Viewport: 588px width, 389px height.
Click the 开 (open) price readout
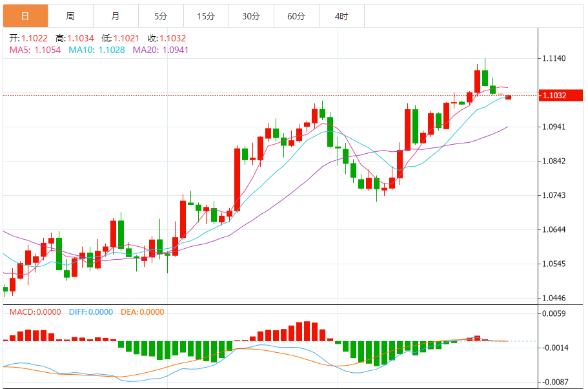point(28,39)
